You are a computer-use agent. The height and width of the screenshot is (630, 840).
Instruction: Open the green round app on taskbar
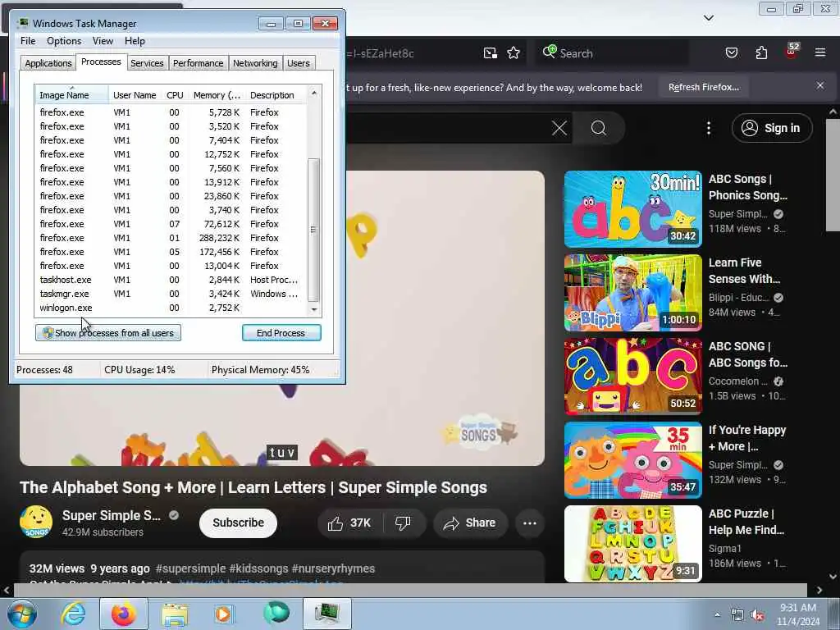(x=276, y=614)
